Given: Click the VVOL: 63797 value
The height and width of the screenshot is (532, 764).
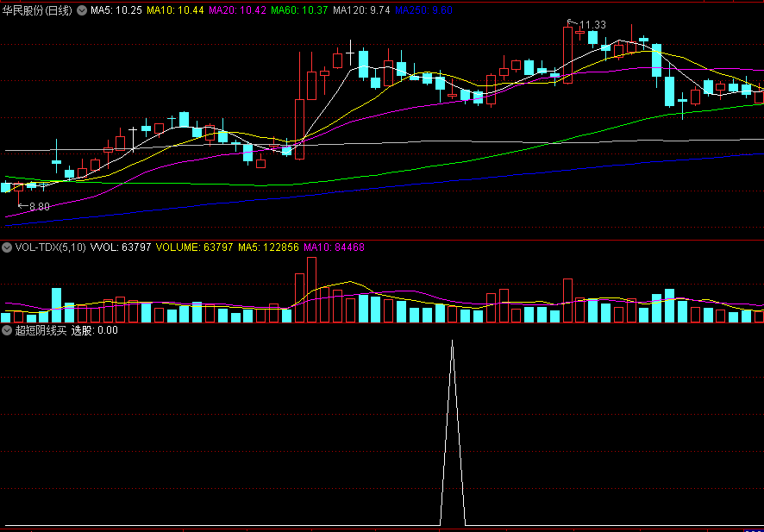Looking at the screenshot, I should (x=121, y=247).
